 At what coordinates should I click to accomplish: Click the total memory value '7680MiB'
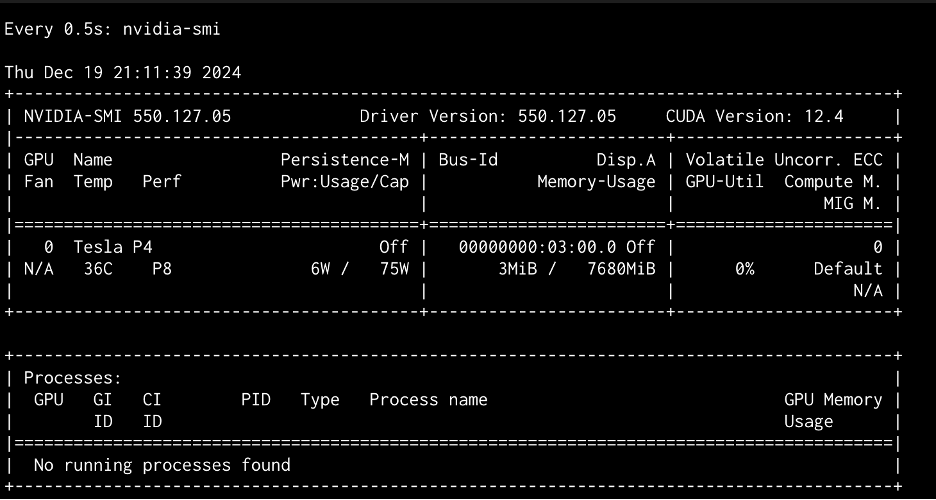(621, 269)
